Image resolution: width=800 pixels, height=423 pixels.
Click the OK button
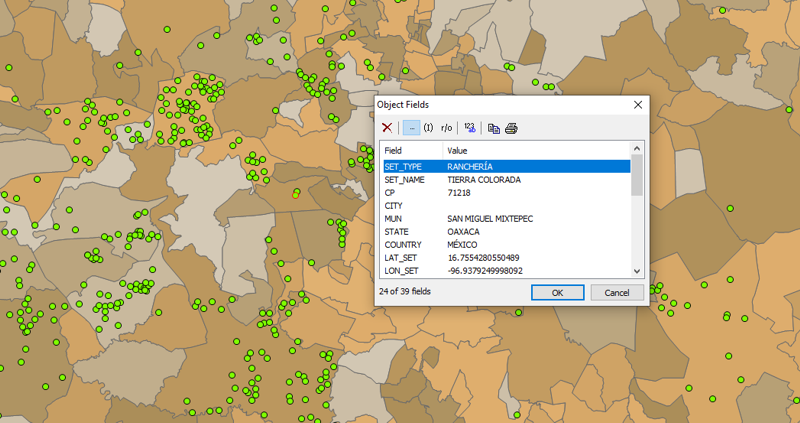558,293
